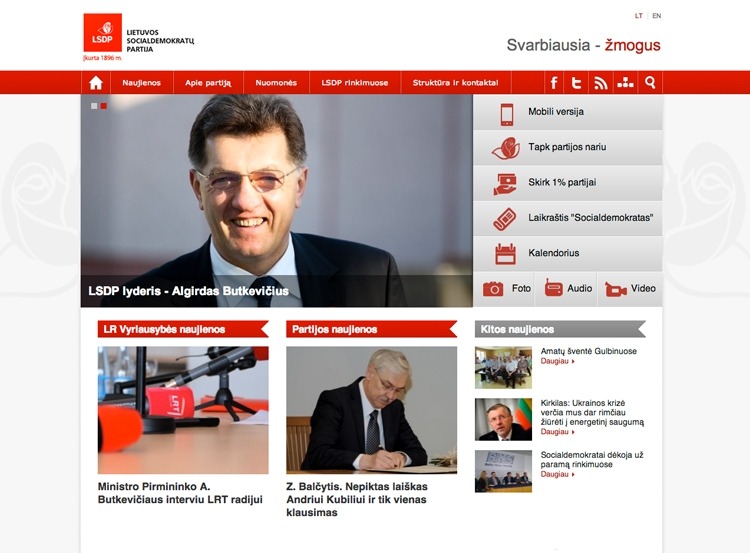Go to the home page icon
This screenshot has width=750, height=553.
coord(96,83)
